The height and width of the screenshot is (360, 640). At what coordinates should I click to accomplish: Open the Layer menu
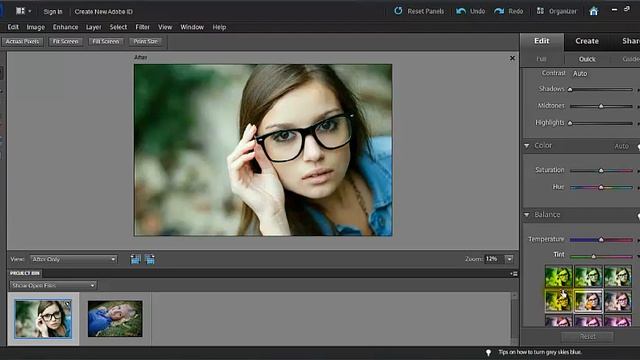pyautogui.click(x=93, y=27)
